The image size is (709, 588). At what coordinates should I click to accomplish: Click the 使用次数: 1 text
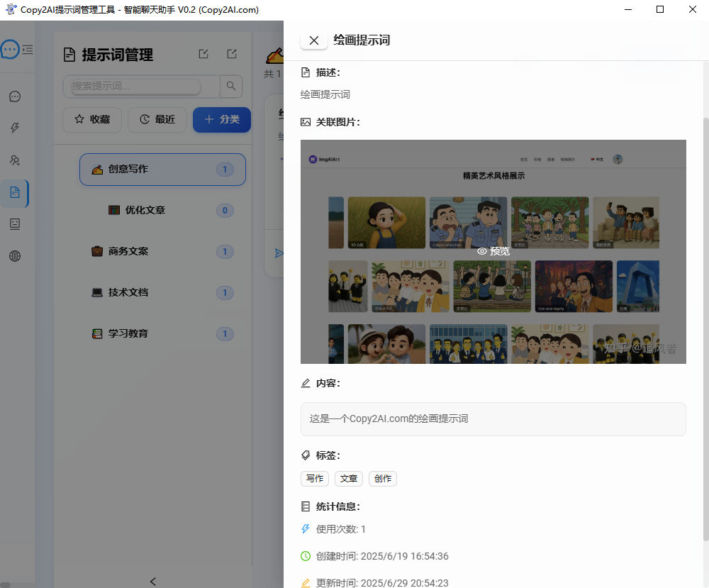click(x=340, y=529)
